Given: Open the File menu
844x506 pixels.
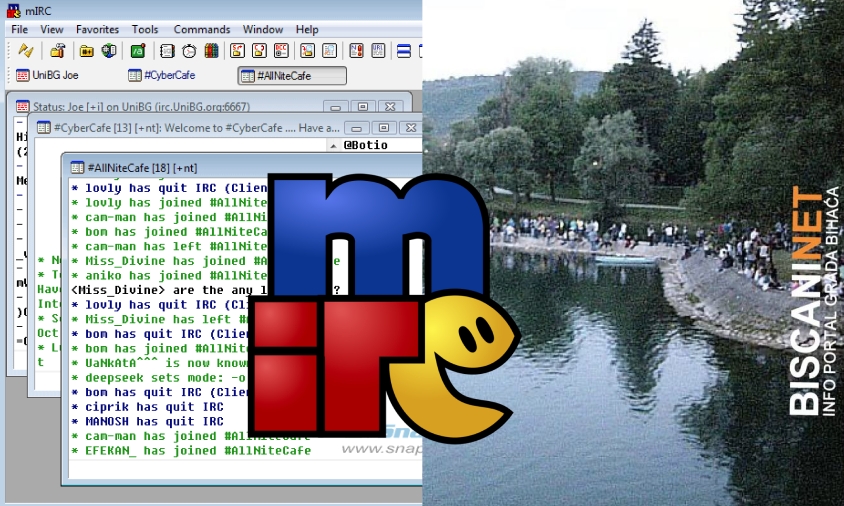Looking at the screenshot, I should pos(19,30).
